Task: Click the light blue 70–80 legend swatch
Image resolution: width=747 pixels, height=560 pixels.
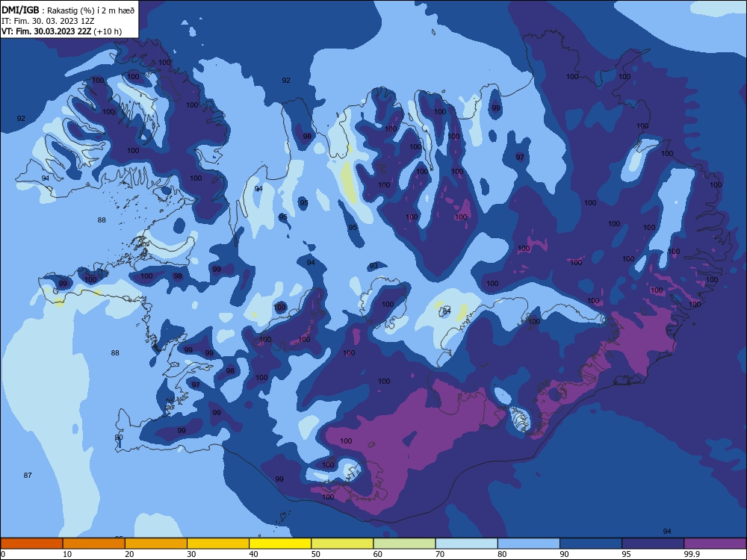Action: [466, 544]
